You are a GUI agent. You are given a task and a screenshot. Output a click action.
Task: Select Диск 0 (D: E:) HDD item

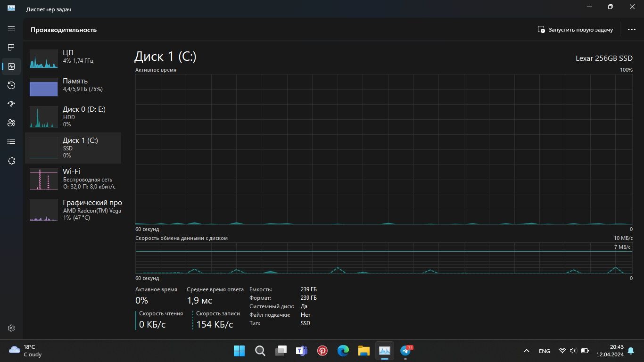(73, 117)
